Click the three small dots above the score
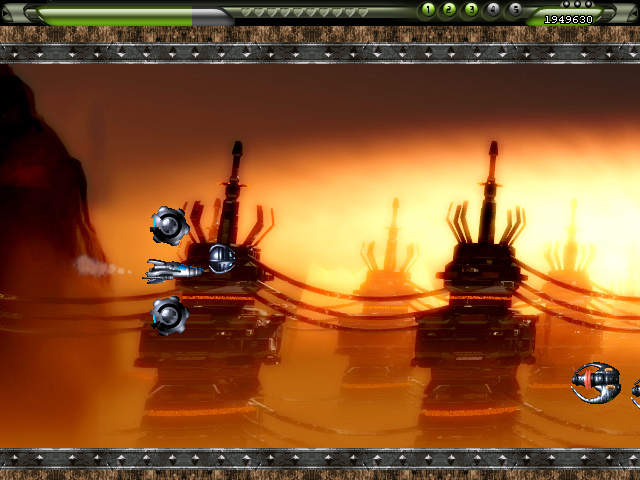This screenshot has width=640, height=480. pos(577,4)
